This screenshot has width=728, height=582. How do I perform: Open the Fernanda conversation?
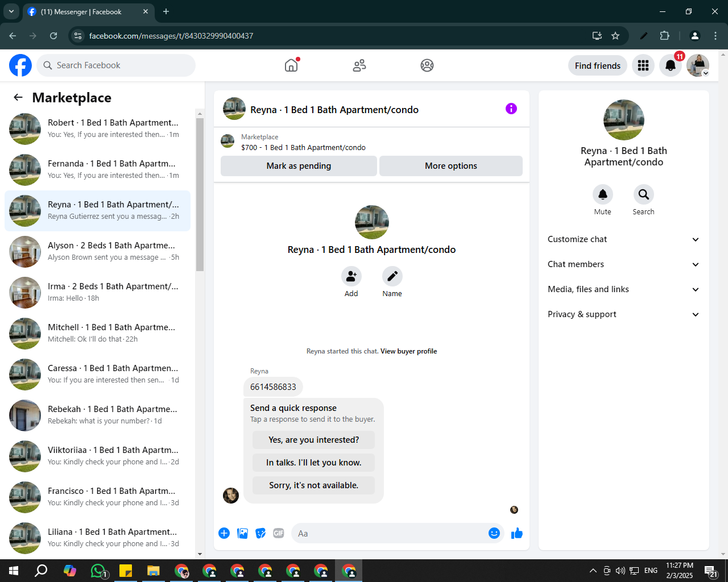[98, 170]
